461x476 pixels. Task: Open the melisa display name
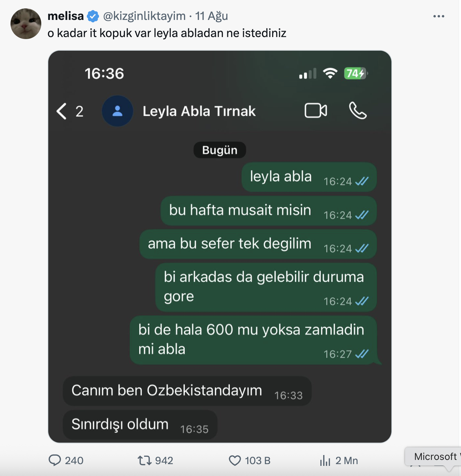65,16
